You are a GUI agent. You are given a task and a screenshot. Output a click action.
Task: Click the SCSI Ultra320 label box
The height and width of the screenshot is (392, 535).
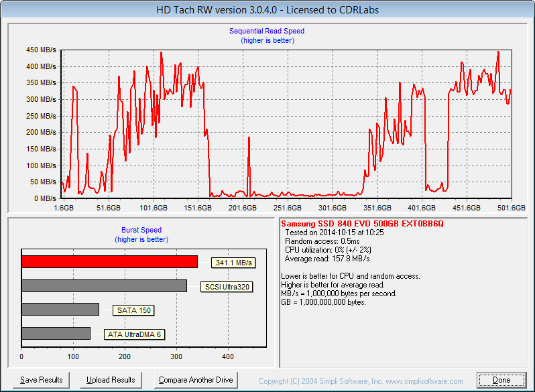tap(226, 287)
